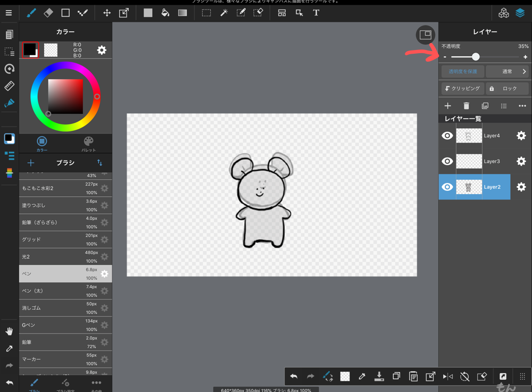Flip canvas horizontally in bottom toolbar

[448, 377]
